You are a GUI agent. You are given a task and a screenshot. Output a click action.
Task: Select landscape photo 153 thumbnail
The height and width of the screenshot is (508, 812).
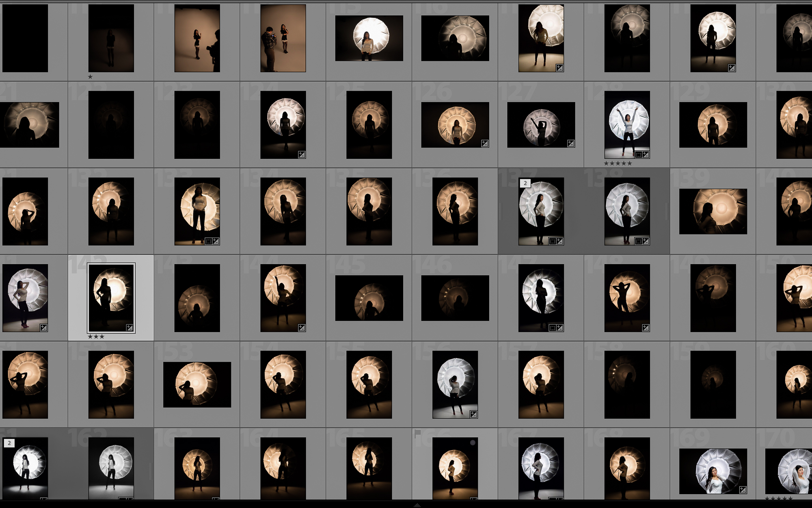197,384
